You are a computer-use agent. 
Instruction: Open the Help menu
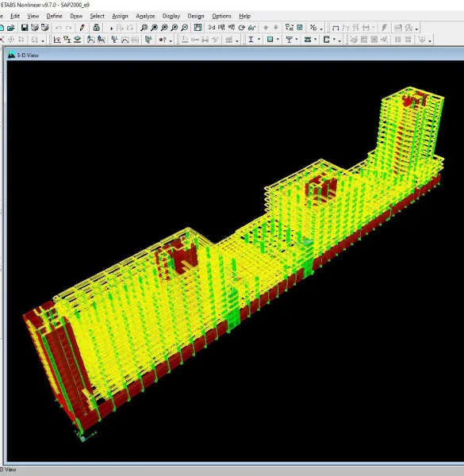click(244, 16)
